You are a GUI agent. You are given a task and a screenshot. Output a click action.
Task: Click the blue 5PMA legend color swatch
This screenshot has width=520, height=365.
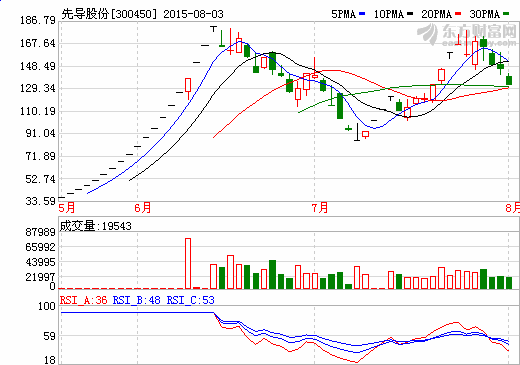click(362, 14)
